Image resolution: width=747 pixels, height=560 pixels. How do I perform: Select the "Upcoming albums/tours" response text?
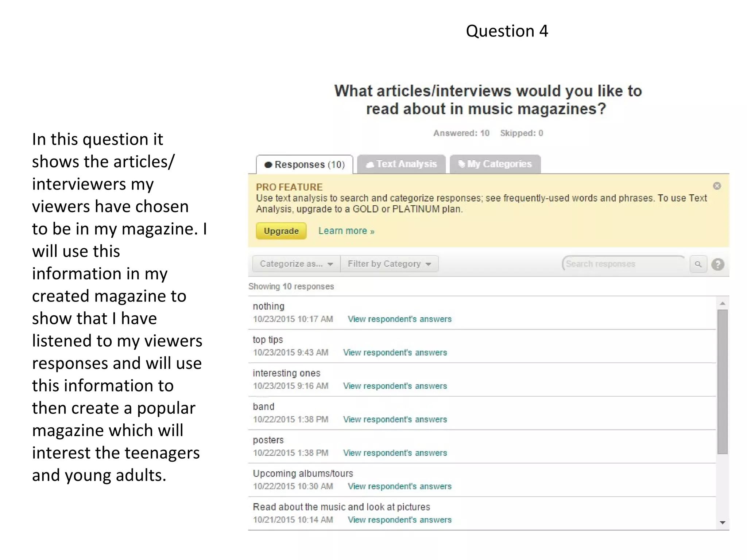point(303,474)
